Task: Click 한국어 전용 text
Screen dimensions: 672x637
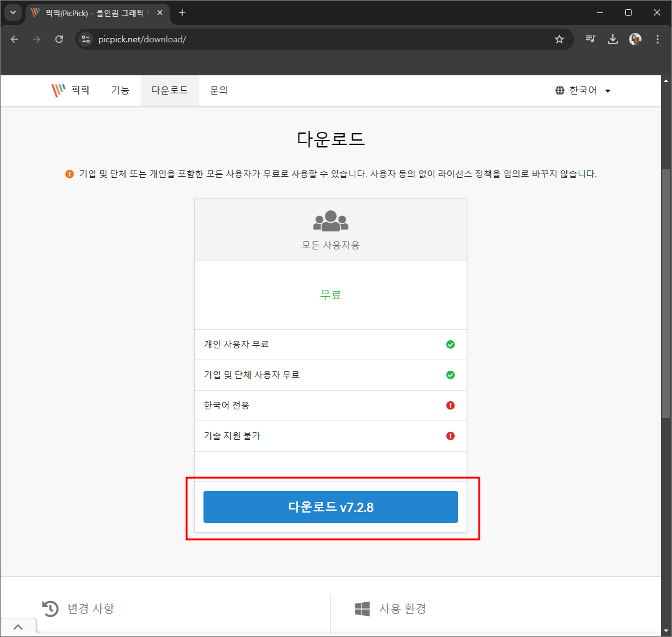Action: pyautogui.click(x=226, y=405)
